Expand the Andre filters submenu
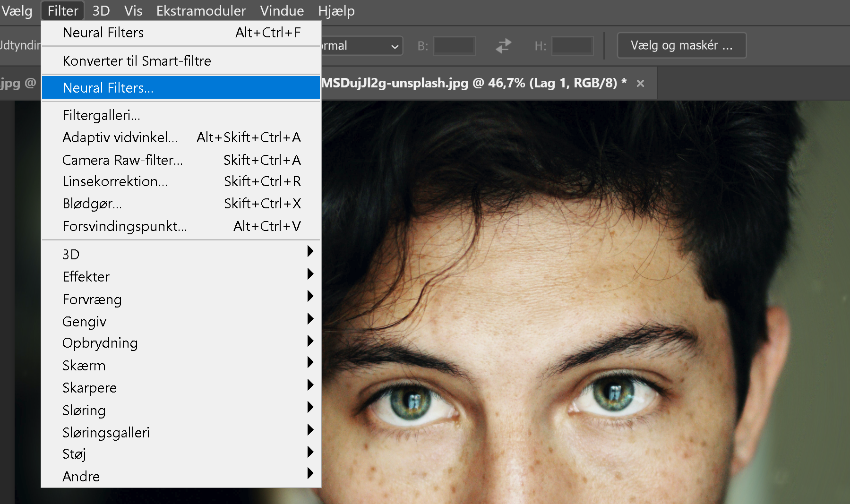The image size is (850, 504). point(81,476)
